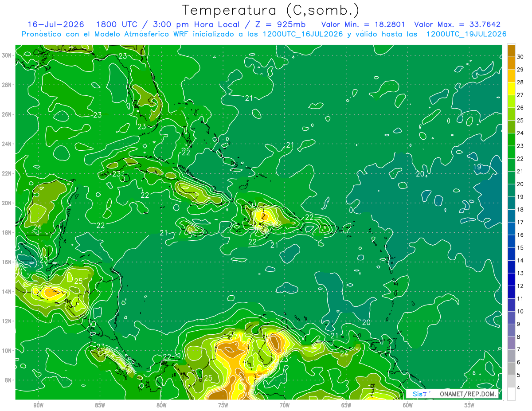Viewport: 532px width, 411px height.
Task: Click the brown swatch above color scale value 30
Action: tap(511, 50)
